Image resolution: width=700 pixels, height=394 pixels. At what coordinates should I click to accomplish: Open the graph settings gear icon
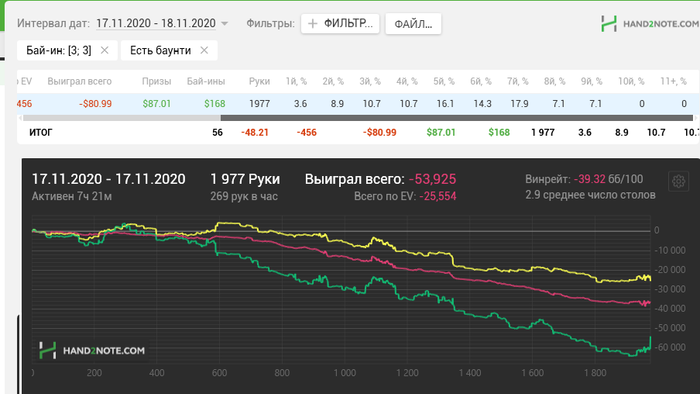679,181
